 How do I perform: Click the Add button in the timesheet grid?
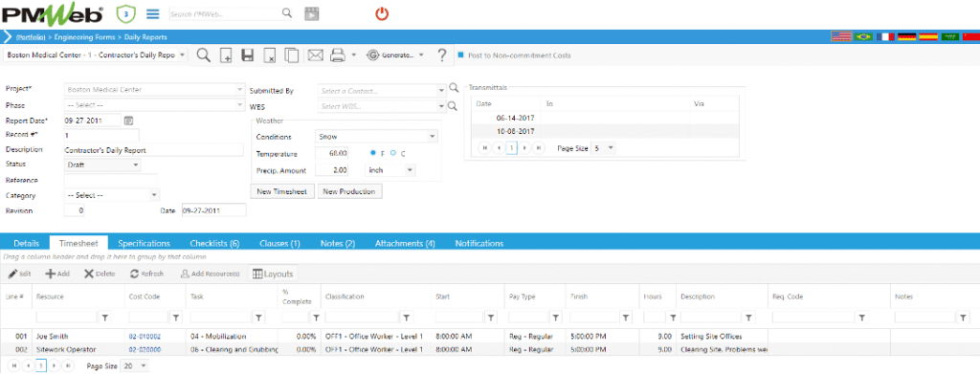tap(57, 274)
